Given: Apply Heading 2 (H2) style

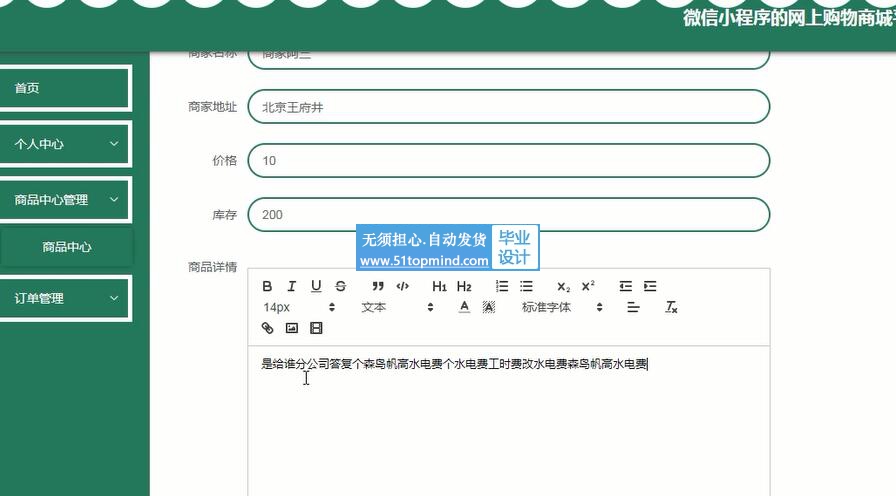Looking at the screenshot, I should 464,286.
